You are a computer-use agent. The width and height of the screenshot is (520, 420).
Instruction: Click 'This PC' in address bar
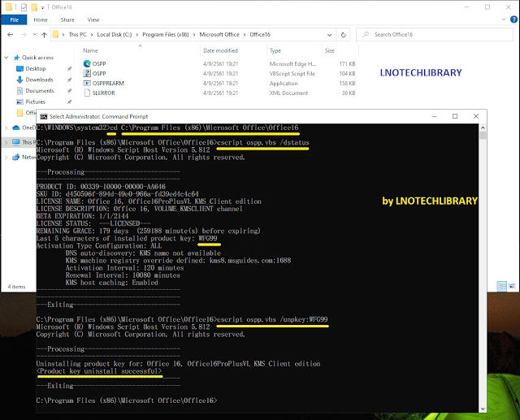click(x=78, y=34)
